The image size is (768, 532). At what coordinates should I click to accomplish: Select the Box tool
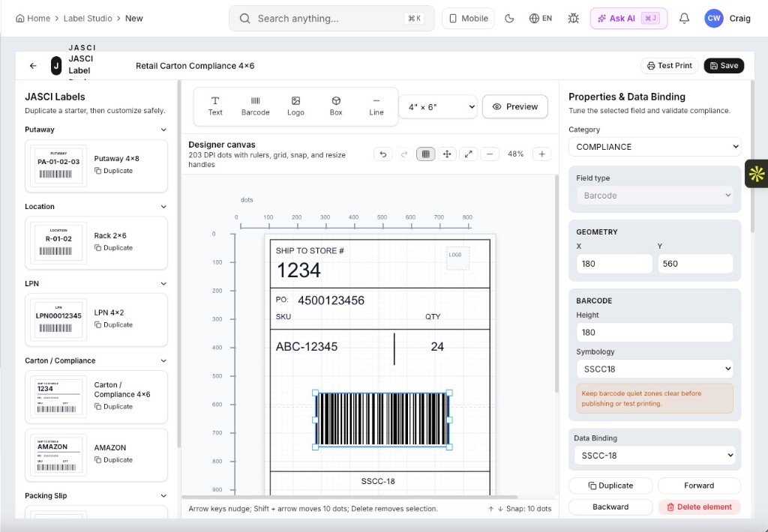336,106
